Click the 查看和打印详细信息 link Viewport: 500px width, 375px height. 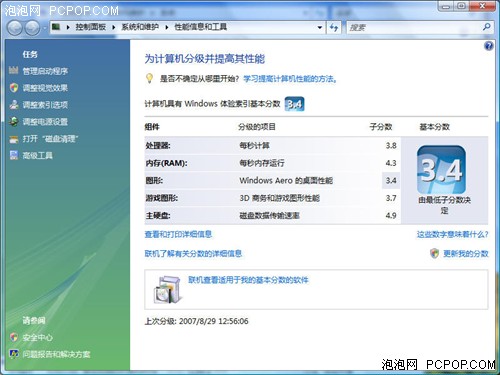(178, 234)
